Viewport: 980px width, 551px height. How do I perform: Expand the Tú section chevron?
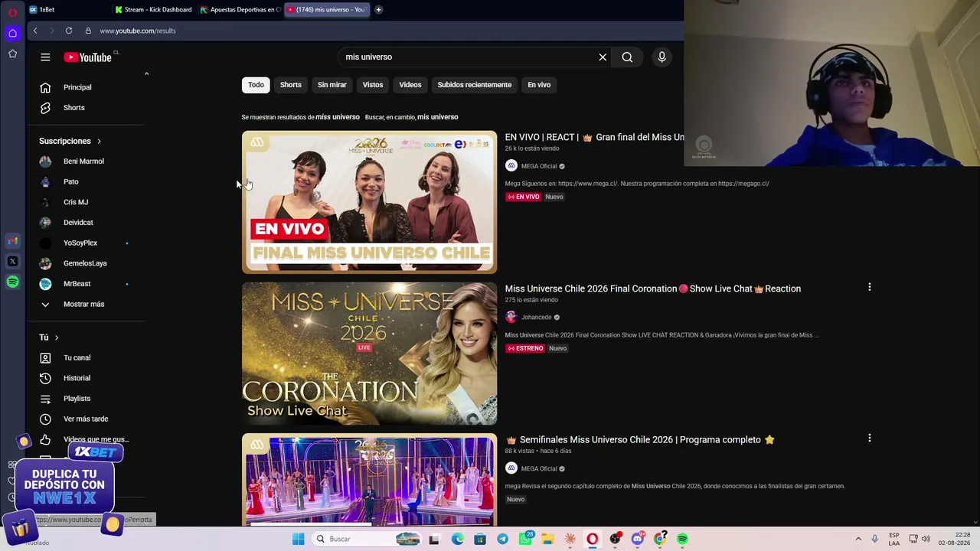tap(57, 337)
